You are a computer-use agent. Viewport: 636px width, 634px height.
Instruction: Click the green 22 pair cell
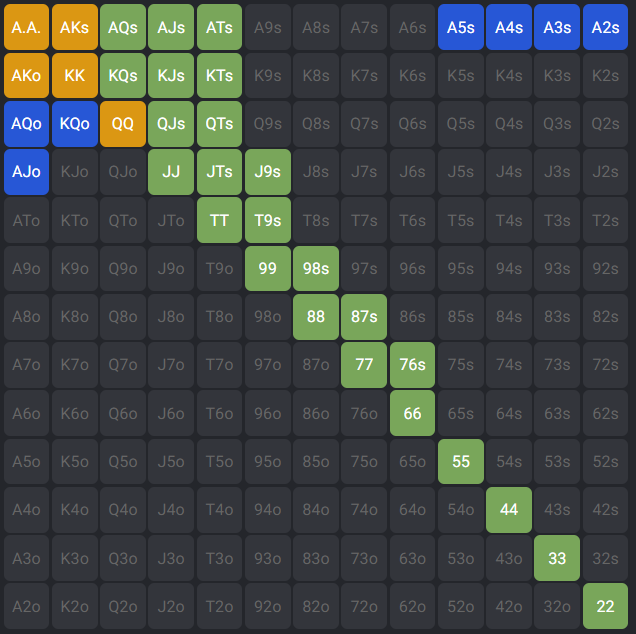click(x=605, y=606)
